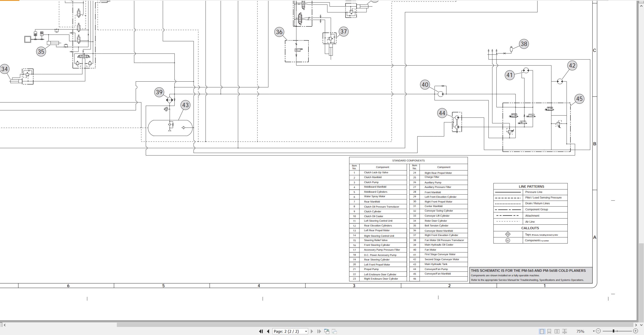Click the next page arrow
This screenshot has height=335, width=644.
click(x=312, y=331)
